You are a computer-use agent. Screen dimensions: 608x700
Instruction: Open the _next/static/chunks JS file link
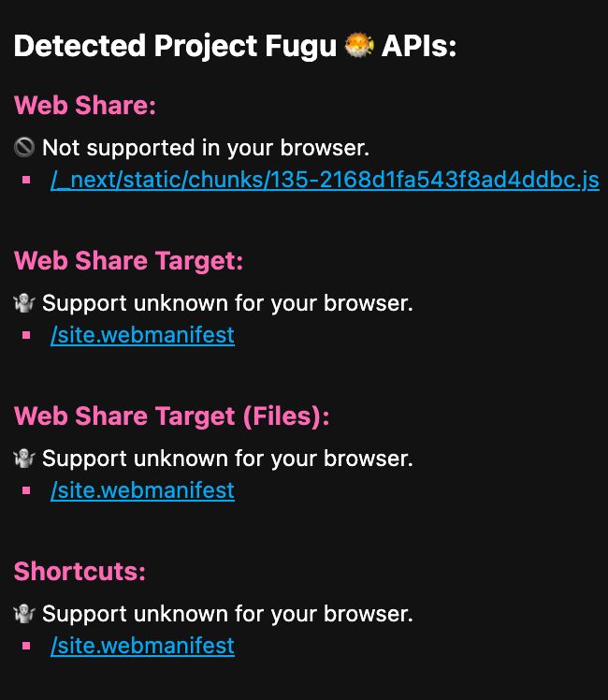pyautogui.click(x=325, y=180)
